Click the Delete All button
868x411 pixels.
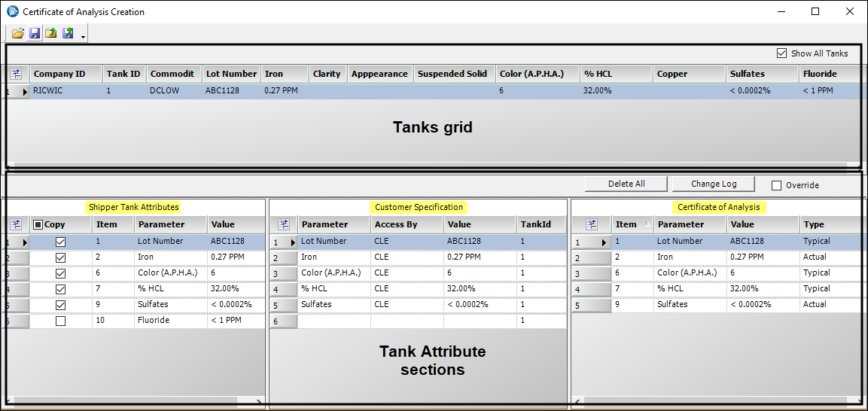[626, 184]
